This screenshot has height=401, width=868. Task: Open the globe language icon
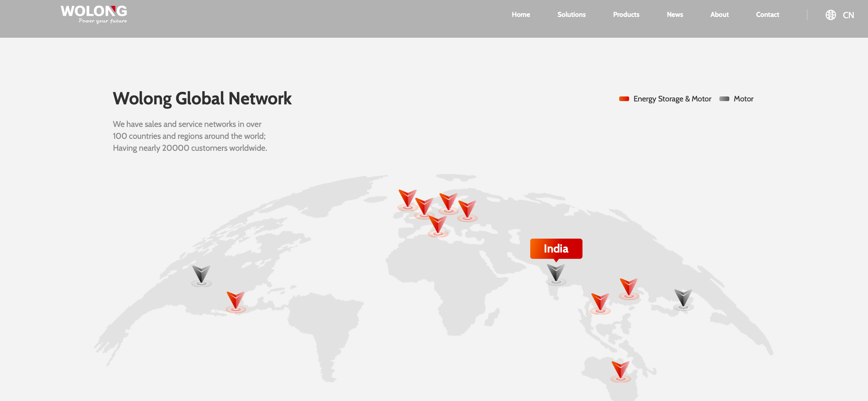point(831,15)
